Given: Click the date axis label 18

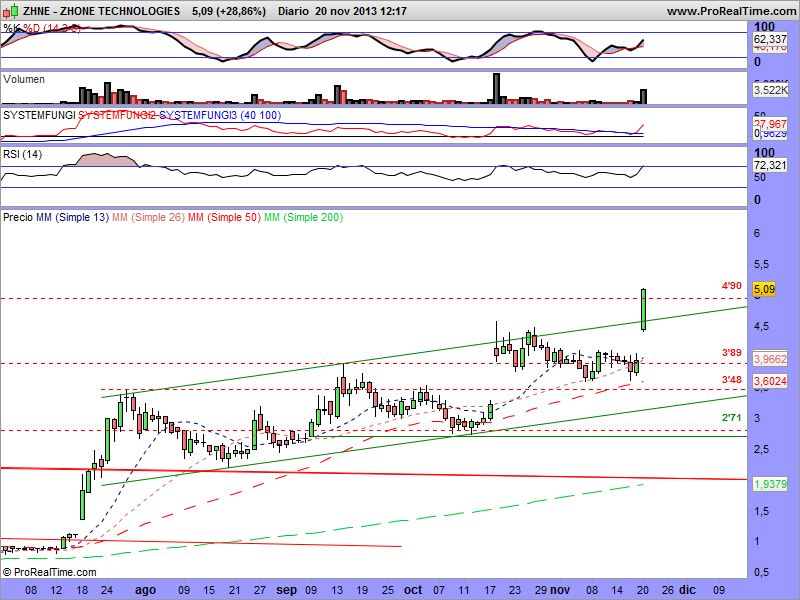Looking at the screenshot, I should coord(82,590).
